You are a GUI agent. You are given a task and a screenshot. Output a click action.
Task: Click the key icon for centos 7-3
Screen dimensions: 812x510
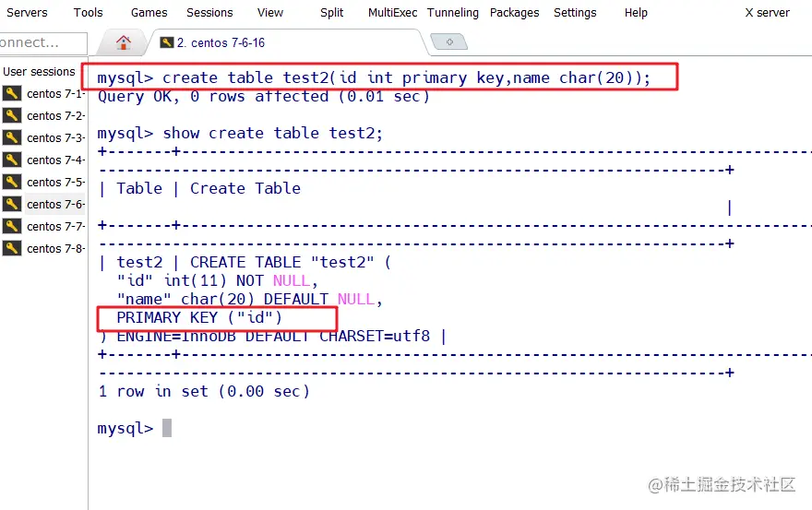coord(12,137)
